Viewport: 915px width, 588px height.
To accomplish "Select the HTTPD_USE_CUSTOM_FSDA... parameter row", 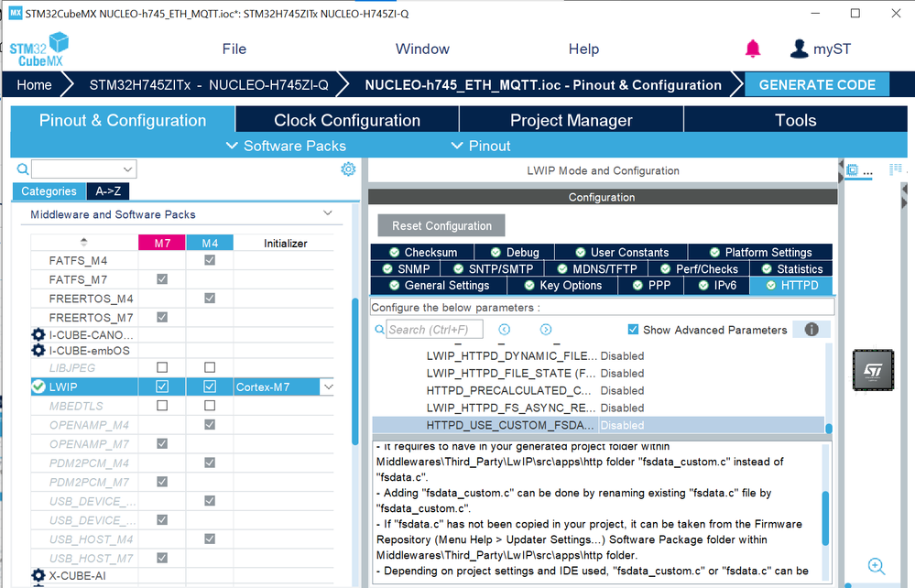I will click(x=598, y=425).
